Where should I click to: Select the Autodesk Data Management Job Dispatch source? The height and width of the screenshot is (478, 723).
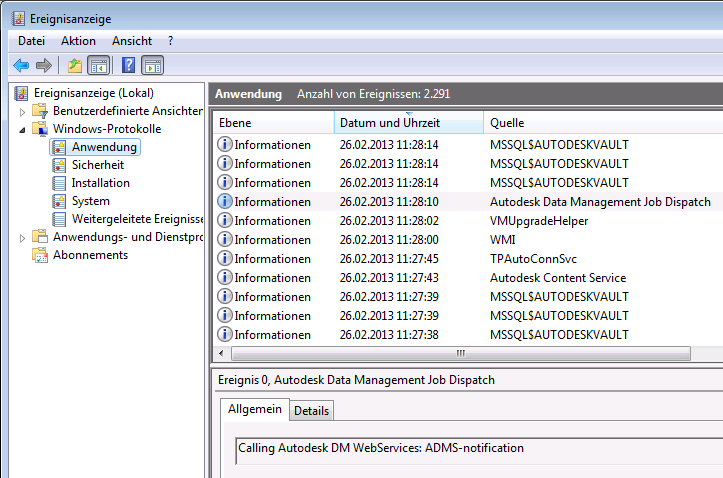[600, 202]
